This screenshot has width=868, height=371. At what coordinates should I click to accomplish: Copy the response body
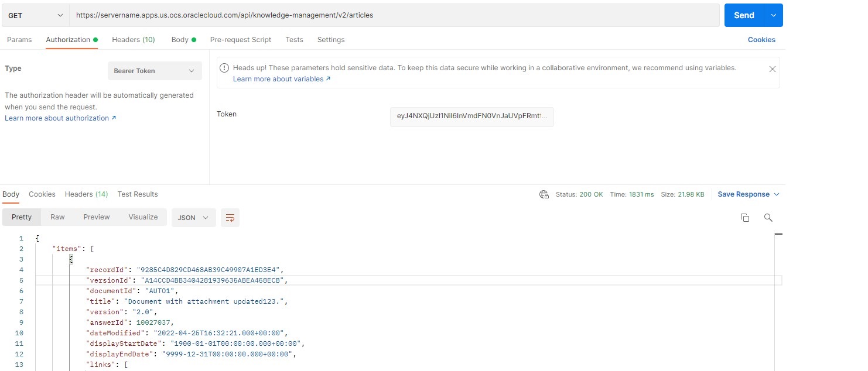pos(744,217)
